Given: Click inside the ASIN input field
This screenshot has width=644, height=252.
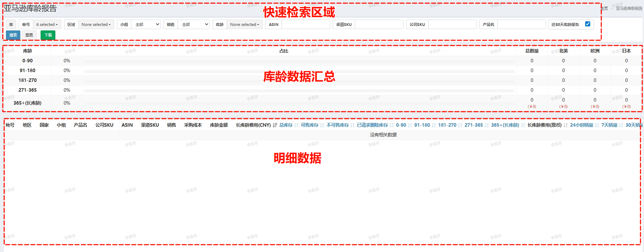Looking at the screenshot, I should click(x=306, y=24).
